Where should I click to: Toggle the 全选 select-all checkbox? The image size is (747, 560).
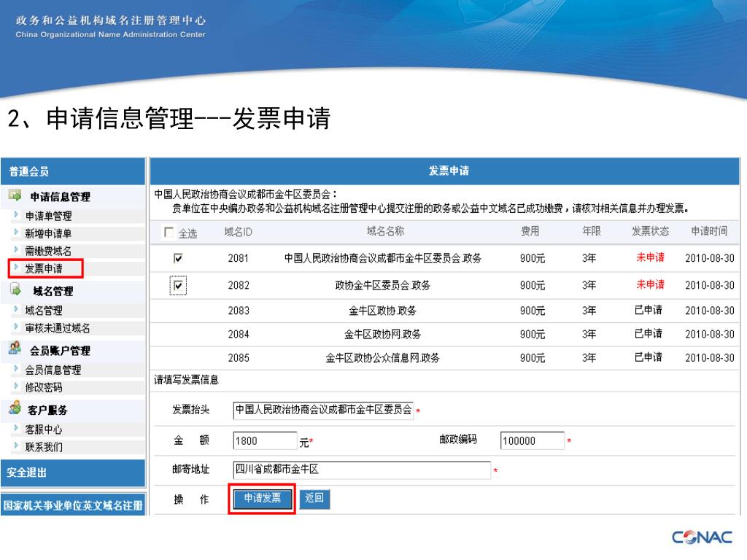(169, 233)
